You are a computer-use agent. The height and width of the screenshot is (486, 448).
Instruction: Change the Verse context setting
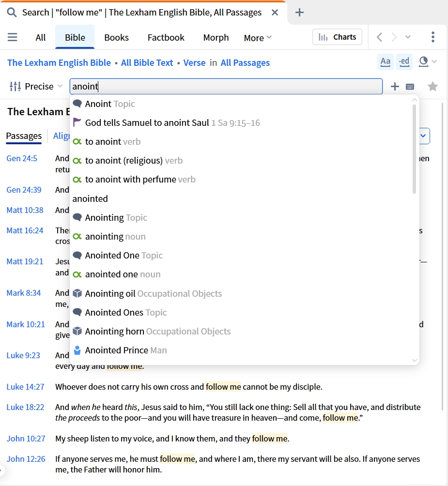[x=194, y=63]
